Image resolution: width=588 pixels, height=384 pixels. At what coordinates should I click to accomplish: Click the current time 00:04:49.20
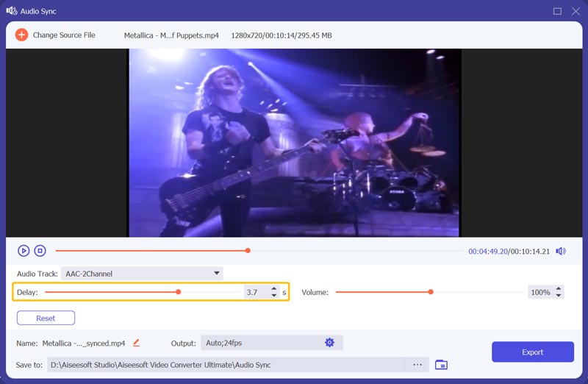click(488, 252)
